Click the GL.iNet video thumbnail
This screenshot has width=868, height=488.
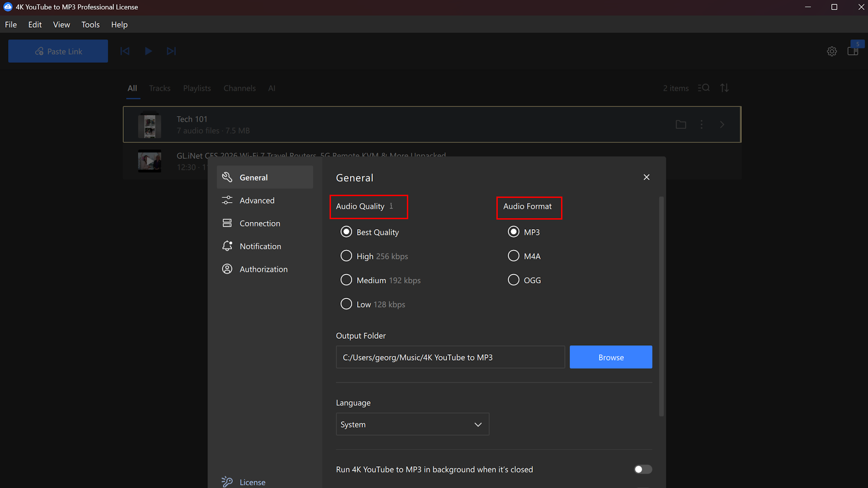(150, 161)
